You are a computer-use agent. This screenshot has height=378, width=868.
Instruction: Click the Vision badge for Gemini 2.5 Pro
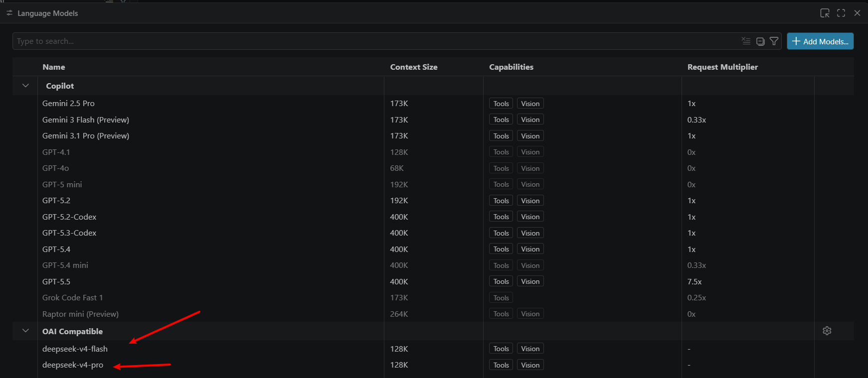point(530,104)
